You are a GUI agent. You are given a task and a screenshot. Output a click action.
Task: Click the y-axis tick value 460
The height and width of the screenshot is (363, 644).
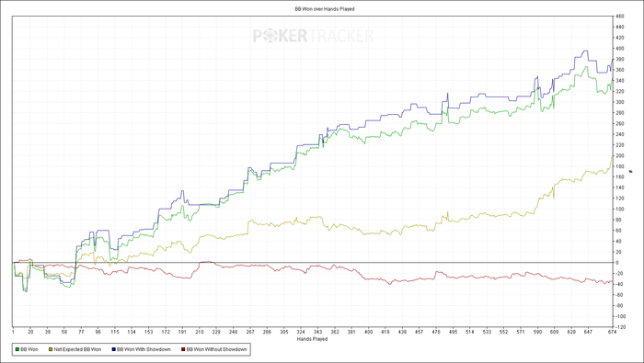[620, 17]
